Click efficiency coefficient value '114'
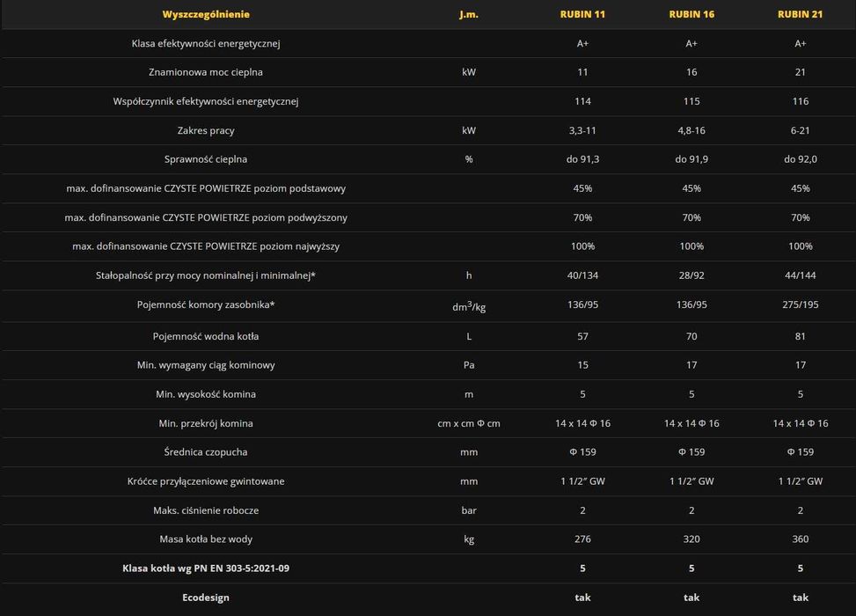Viewport: 856px width, 616px height. click(x=582, y=101)
